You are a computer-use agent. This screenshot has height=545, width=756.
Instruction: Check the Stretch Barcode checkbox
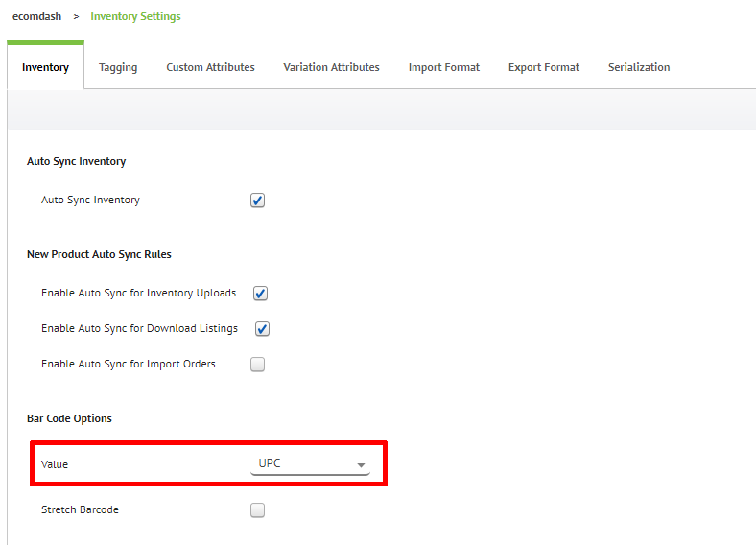[x=257, y=510]
